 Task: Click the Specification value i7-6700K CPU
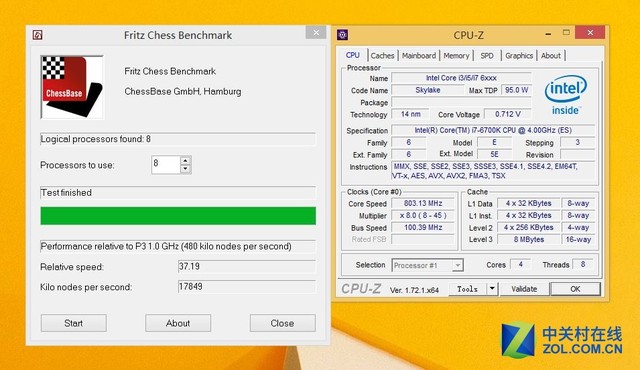(x=493, y=131)
